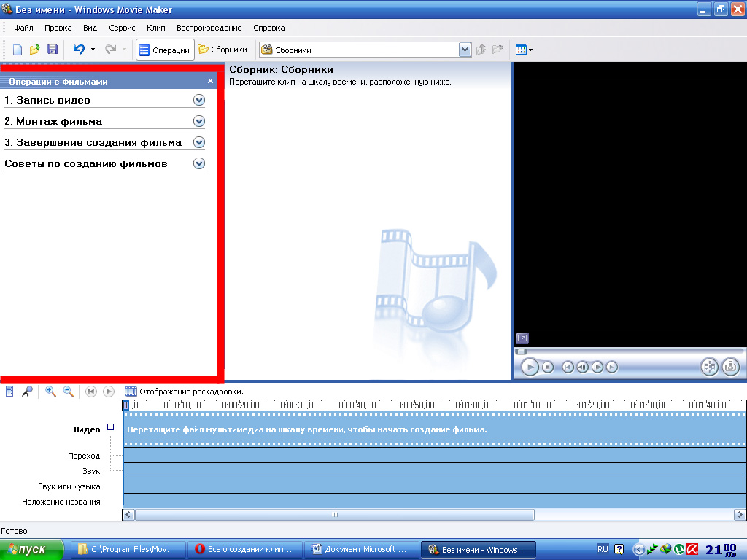Viewport: 747px width, 560px height.
Task: Click the empty Видео track area
Action: click(435, 429)
